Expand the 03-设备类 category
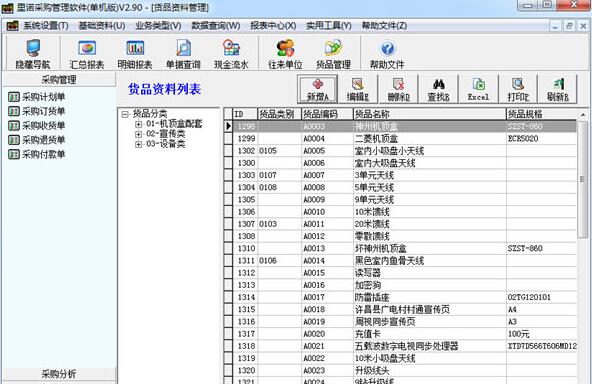This screenshot has width=592, height=384. [x=139, y=144]
